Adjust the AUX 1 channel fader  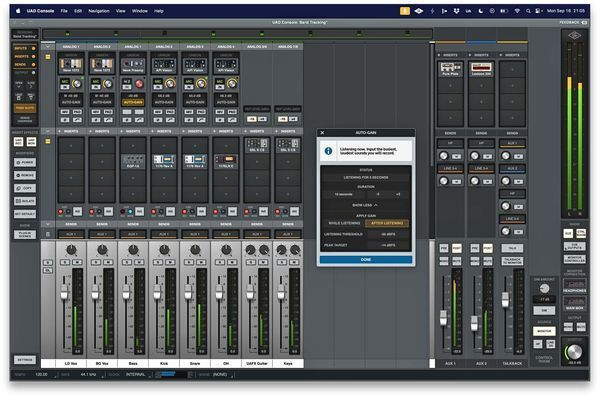pyautogui.click(x=443, y=318)
